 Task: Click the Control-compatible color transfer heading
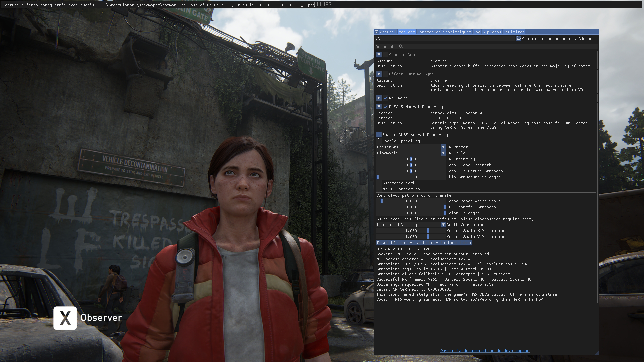(415, 195)
